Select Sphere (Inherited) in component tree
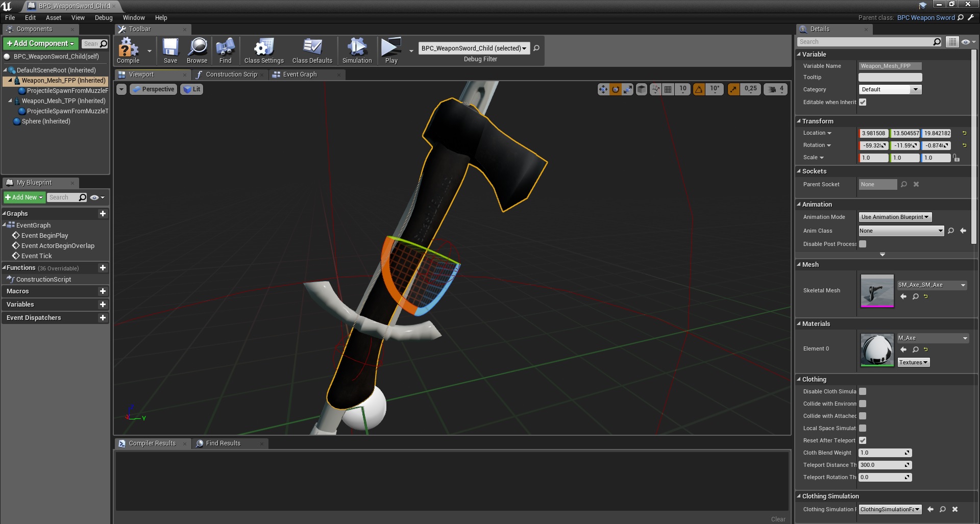 46,121
